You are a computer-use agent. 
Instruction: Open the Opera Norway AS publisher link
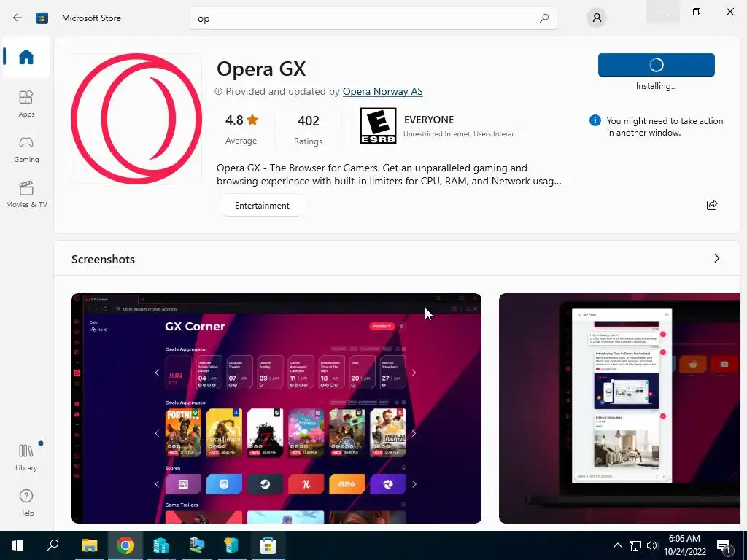(x=382, y=91)
